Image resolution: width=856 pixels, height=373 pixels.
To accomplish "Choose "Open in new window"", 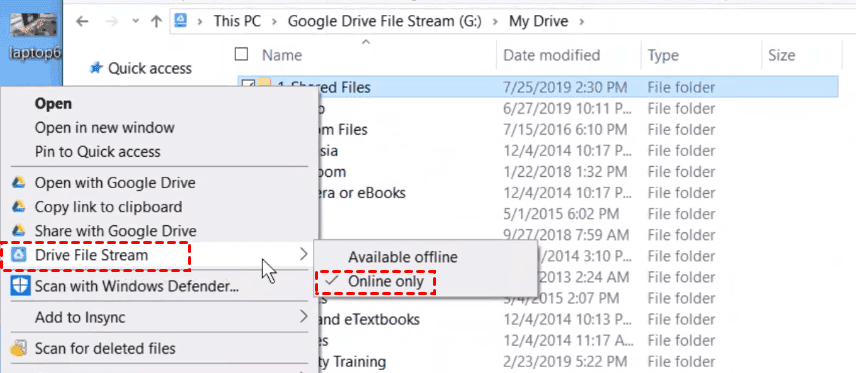I will click(x=105, y=128).
